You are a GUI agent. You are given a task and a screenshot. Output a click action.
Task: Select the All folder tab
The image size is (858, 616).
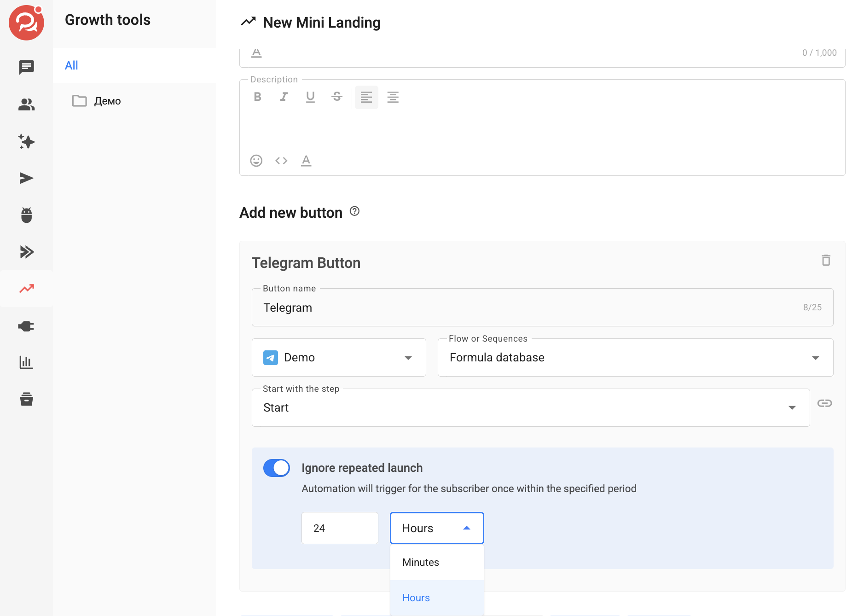point(134,65)
